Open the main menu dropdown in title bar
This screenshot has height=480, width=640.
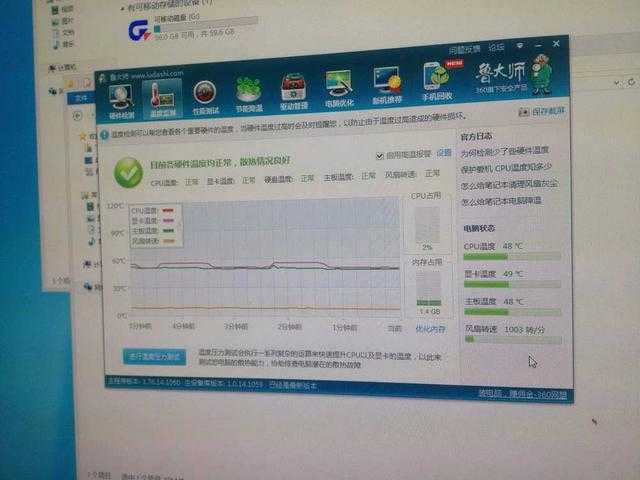[x=519, y=46]
